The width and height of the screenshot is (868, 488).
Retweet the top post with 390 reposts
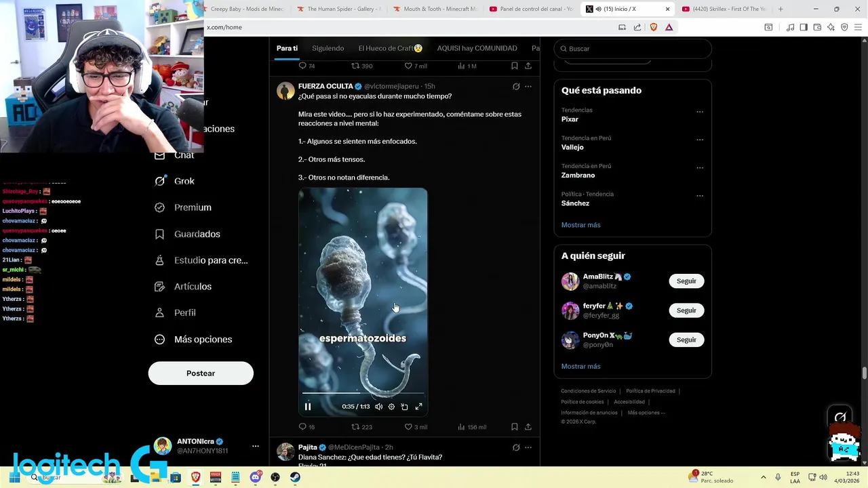(x=355, y=66)
